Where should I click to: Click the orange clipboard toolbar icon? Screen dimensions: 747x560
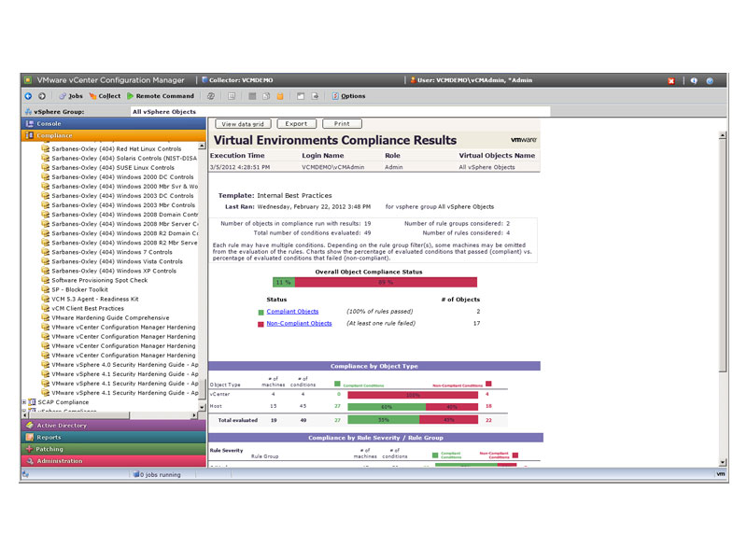click(280, 96)
